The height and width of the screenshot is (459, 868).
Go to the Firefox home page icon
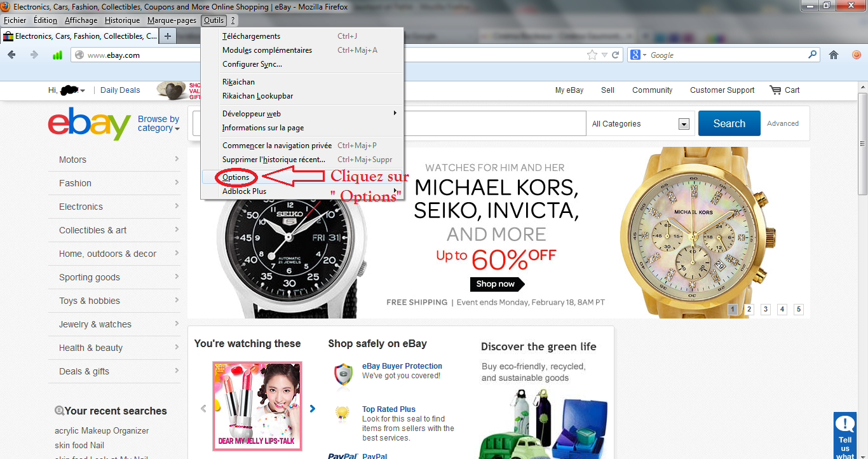tap(834, 55)
